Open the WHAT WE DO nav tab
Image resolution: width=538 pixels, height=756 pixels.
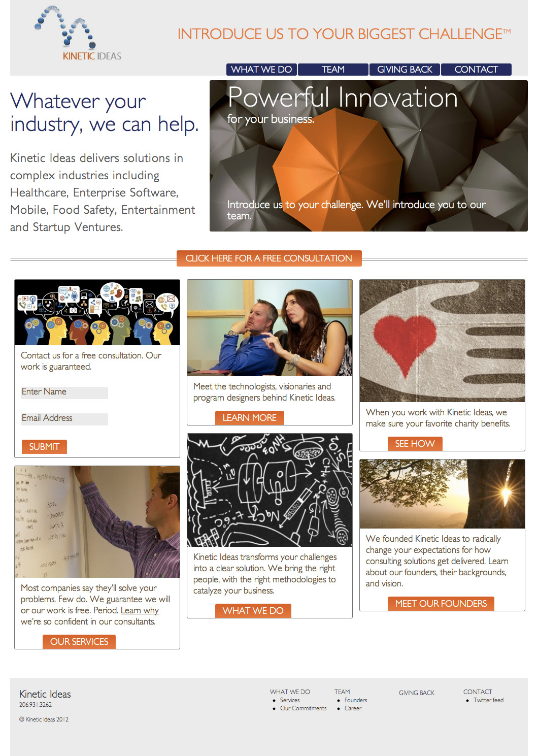pyautogui.click(x=261, y=70)
